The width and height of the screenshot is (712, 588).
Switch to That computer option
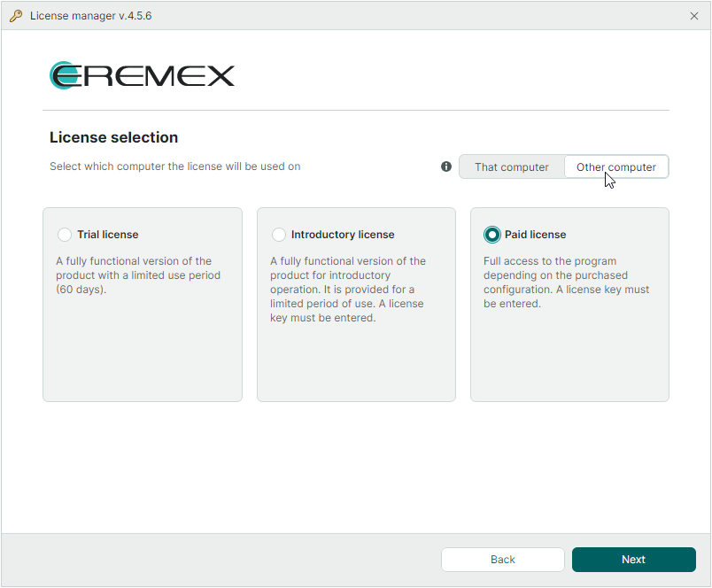tap(512, 167)
